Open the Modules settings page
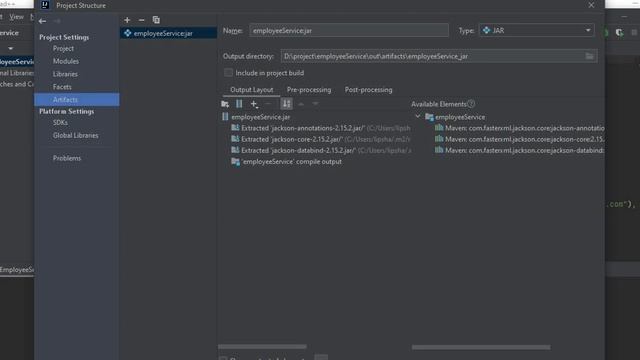Image resolution: width=640 pixels, height=360 pixels. pos(66,61)
